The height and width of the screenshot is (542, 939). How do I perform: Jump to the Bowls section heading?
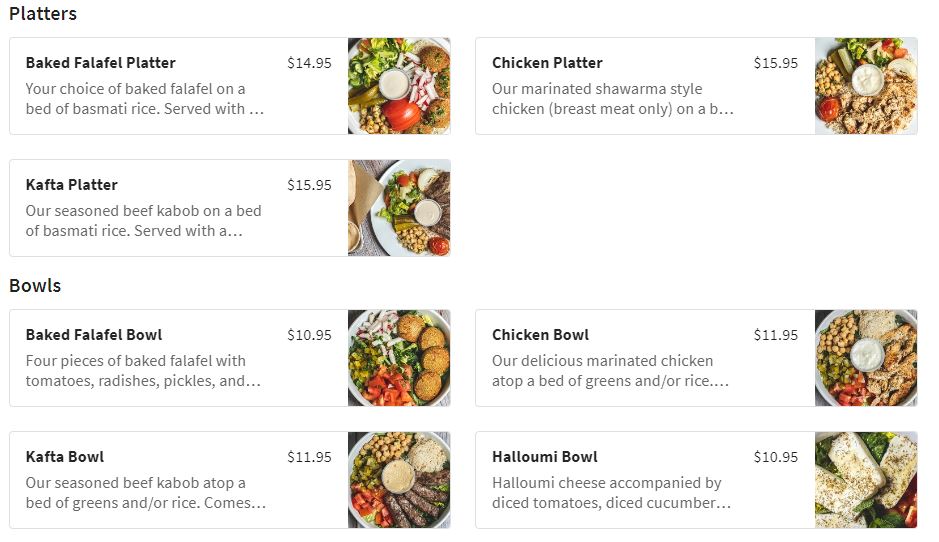coord(35,286)
